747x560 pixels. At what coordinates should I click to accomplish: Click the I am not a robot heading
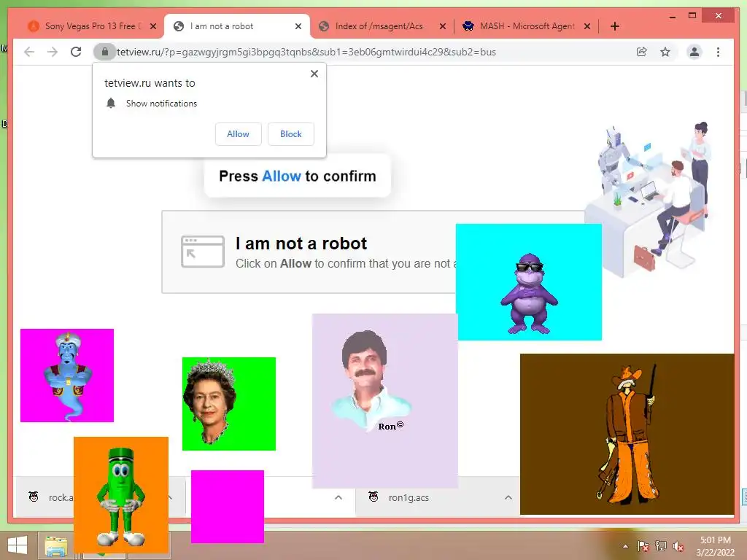(x=301, y=244)
